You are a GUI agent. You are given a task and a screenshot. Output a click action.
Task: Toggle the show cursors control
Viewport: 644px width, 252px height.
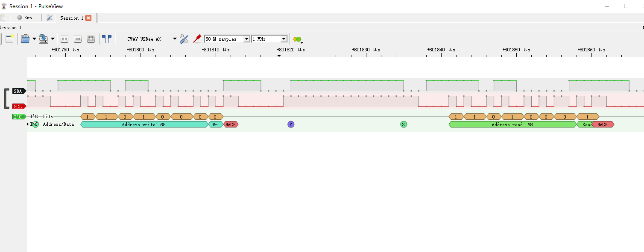pyautogui.click(x=107, y=39)
